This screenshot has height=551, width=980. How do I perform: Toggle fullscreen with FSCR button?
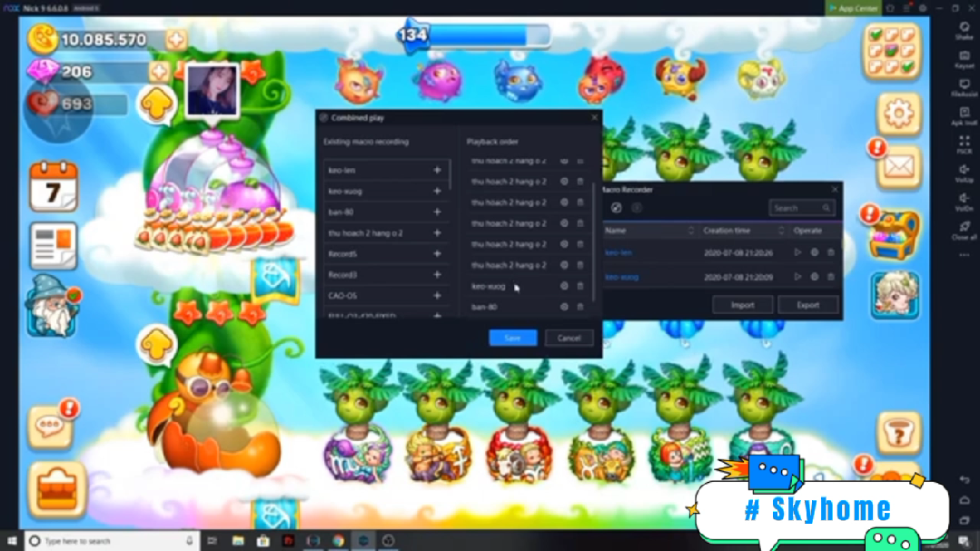coord(964,143)
